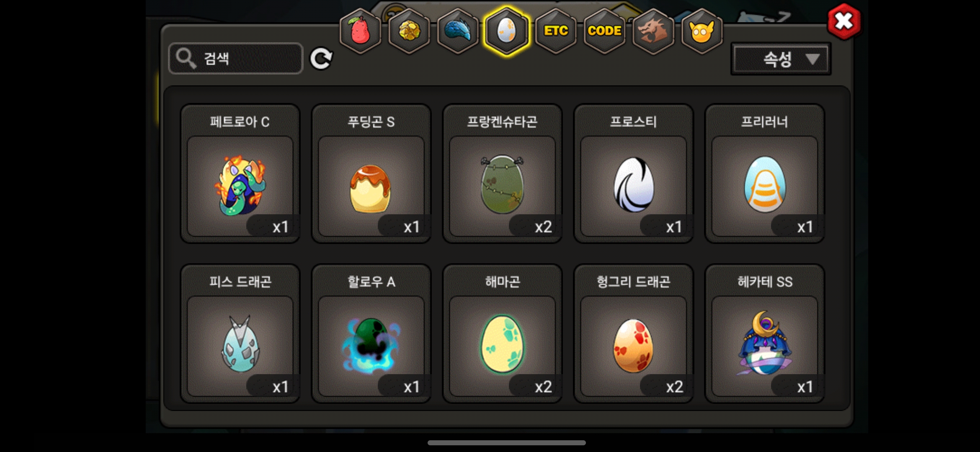The width and height of the screenshot is (980, 452).
Task: Open the blue dragon scale tab
Action: [458, 31]
